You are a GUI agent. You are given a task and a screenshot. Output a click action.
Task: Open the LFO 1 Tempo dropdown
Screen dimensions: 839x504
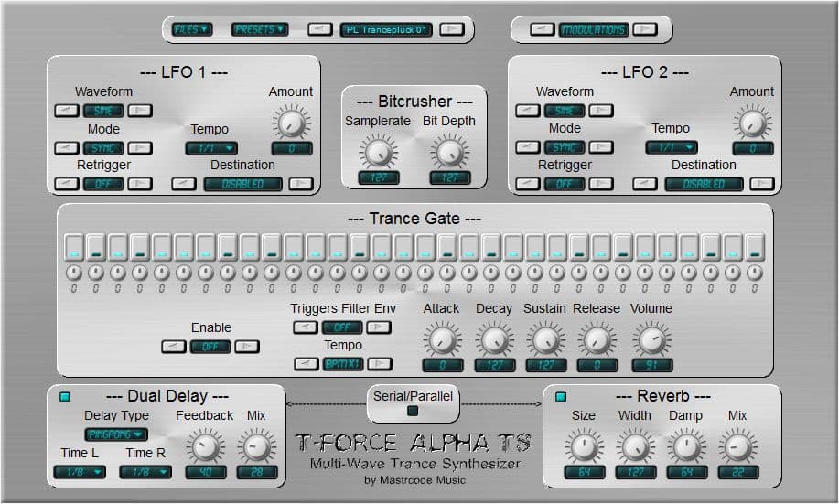211,148
